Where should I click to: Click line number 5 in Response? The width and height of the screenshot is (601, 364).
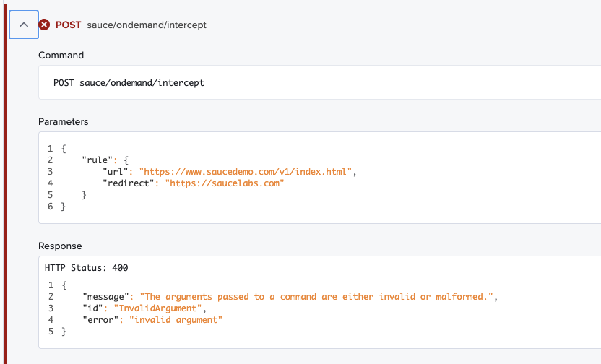point(51,331)
